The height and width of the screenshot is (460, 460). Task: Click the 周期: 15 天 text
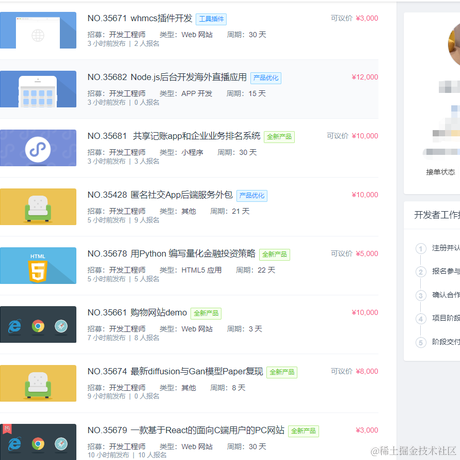(246, 94)
